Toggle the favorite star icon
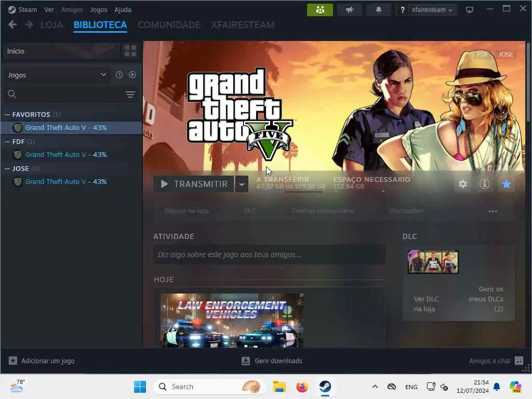 point(507,184)
